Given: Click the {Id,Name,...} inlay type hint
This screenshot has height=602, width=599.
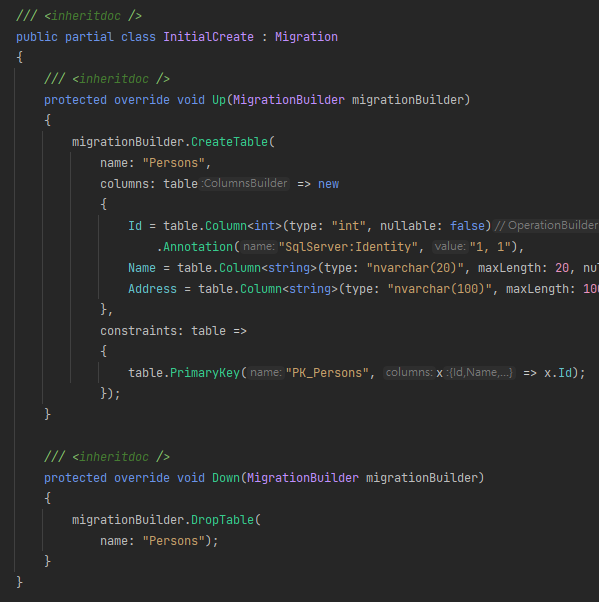Looking at the screenshot, I should (480, 372).
